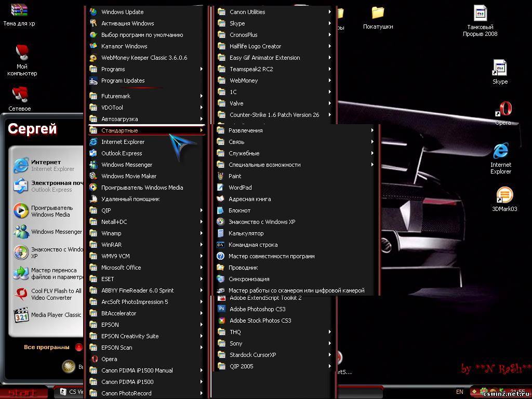This screenshot has height=399, width=532.
Task: Open the Canon PhotoRecord folder entry
Action: coord(147,393)
